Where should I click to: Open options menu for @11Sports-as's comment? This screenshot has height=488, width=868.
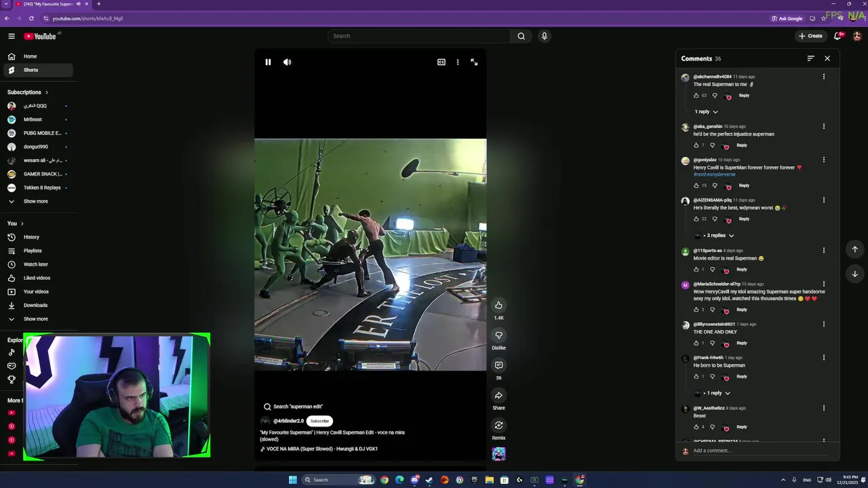click(824, 251)
